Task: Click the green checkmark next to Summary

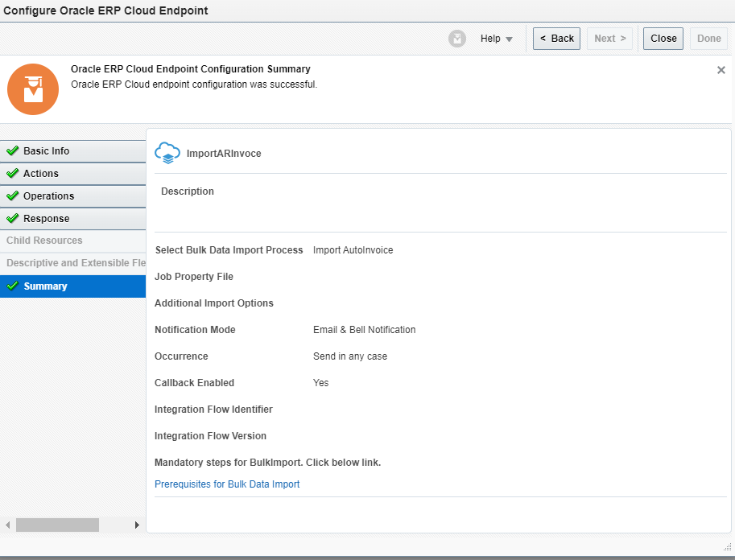Action: pyautogui.click(x=14, y=286)
